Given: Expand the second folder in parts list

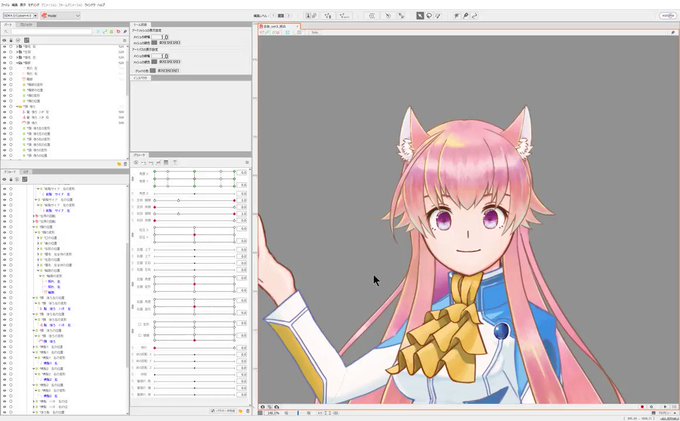Looking at the screenshot, I should click(17, 52).
